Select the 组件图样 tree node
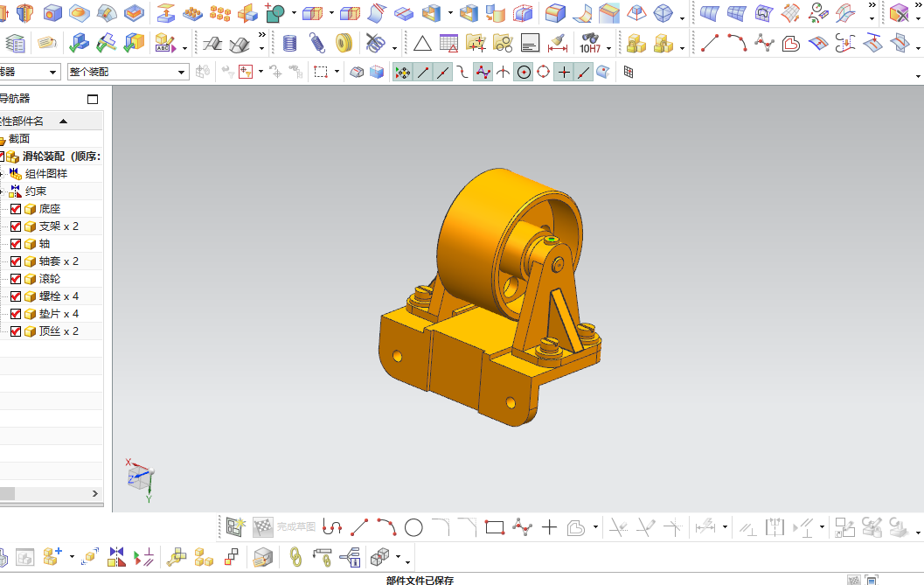Screen dimensions: 924x585 (x=46, y=174)
